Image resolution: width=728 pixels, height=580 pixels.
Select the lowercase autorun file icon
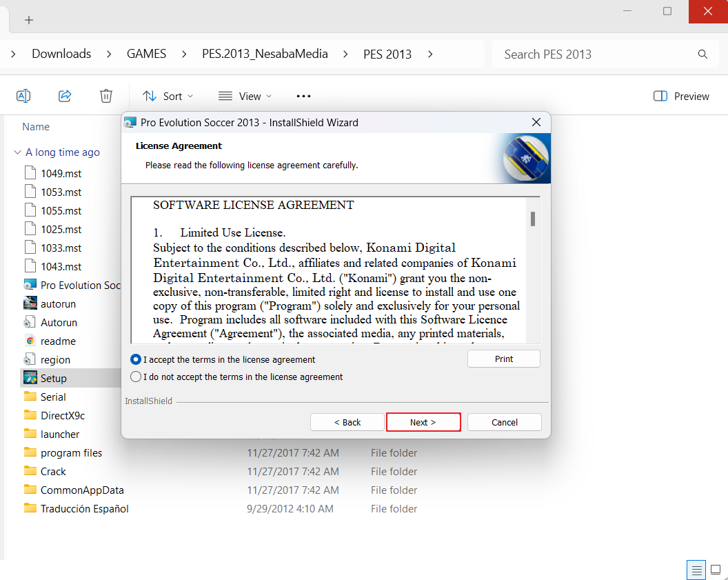click(30, 303)
